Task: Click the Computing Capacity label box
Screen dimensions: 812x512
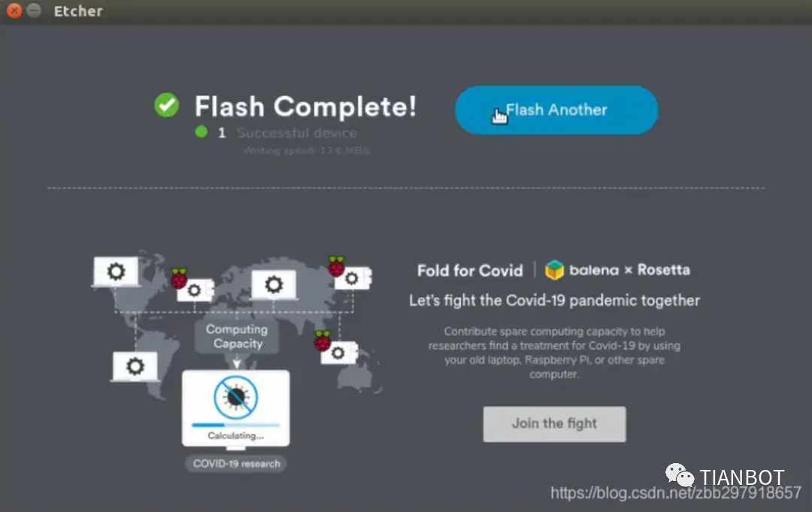Action: (237, 337)
